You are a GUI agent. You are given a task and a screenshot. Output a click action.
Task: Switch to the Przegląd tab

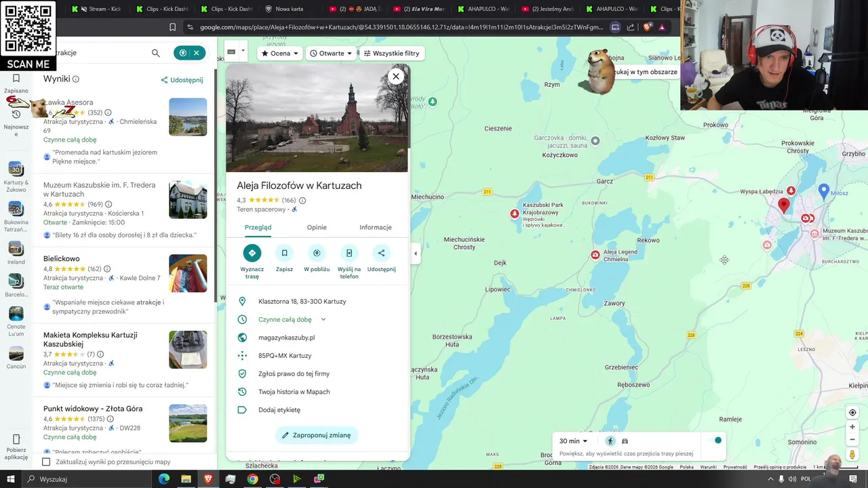258,228
